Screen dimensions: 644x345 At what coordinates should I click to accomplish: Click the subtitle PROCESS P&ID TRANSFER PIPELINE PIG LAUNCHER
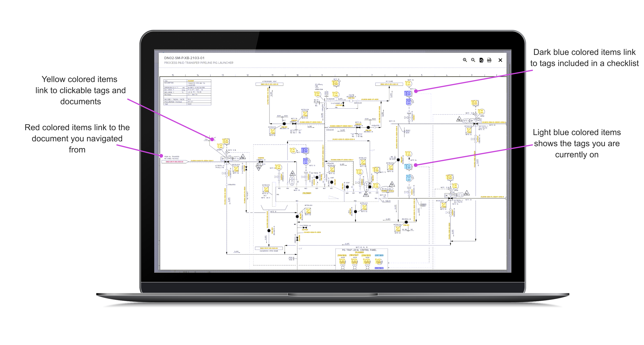[198, 63]
